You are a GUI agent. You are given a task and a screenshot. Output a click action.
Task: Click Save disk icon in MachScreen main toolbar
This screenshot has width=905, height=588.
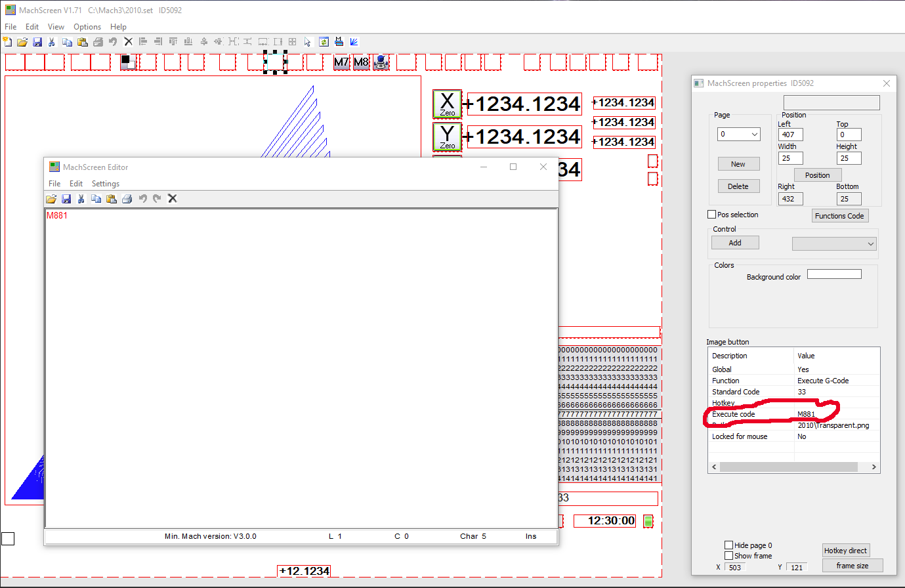coord(37,42)
